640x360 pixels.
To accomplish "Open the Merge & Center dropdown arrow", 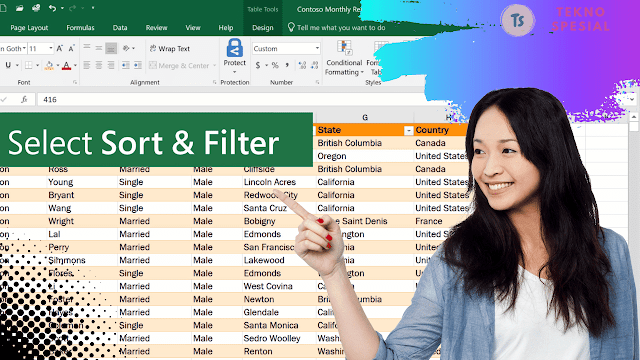I will point(215,65).
